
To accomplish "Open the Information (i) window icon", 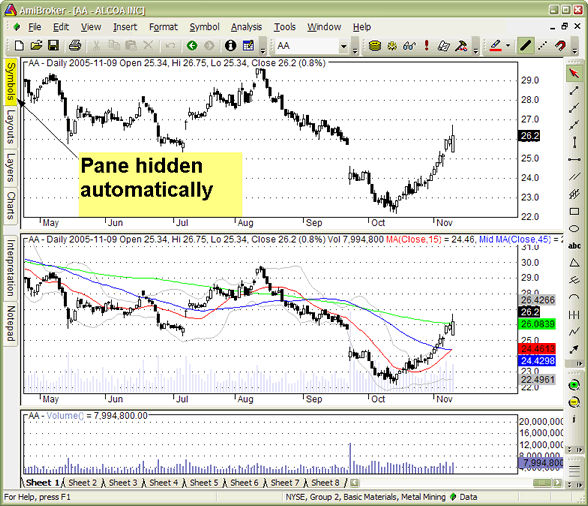I will [x=230, y=46].
